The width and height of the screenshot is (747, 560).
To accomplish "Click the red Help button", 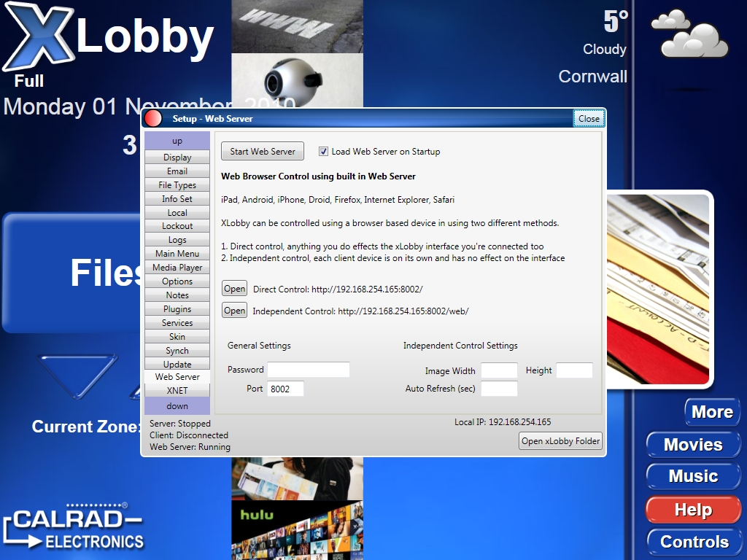I will tap(693, 510).
